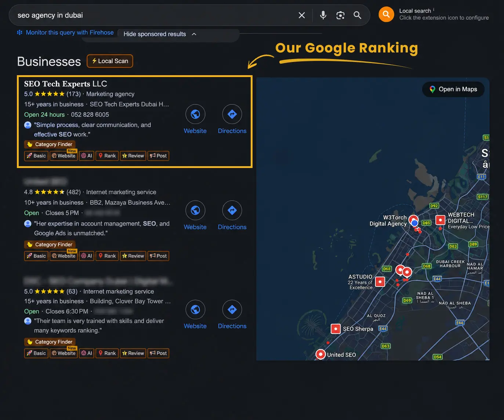The width and height of the screenshot is (504, 420).
Task: Launch the Local Scan button
Action: [x=110, y=61]
